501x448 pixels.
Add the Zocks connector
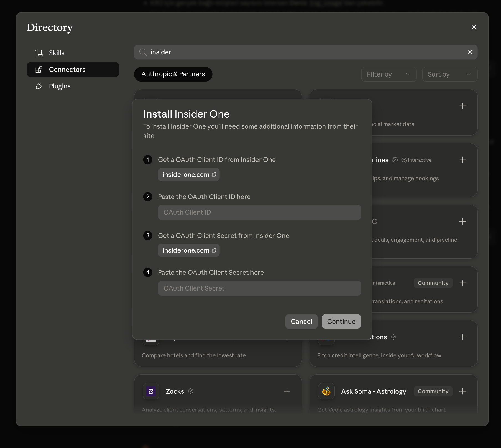click(x=287, y=391)
